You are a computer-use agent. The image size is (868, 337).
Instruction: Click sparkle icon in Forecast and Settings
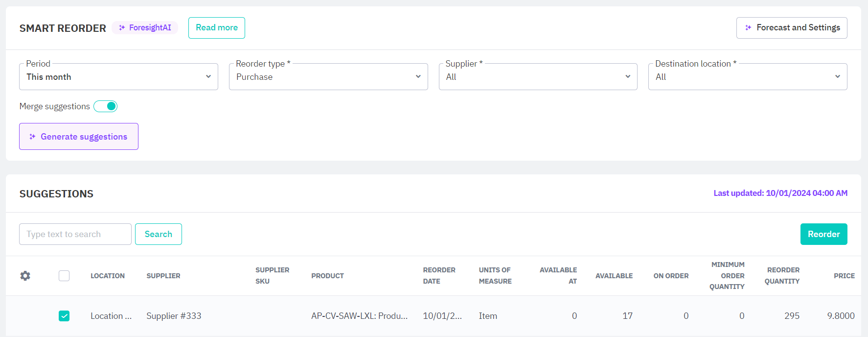(x=748, y=28)
